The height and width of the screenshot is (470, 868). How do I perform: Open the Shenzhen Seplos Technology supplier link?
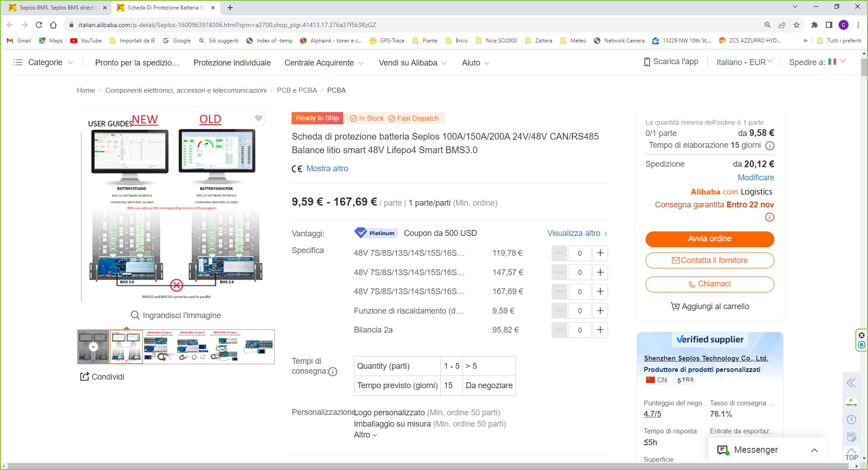pos(706,358)
